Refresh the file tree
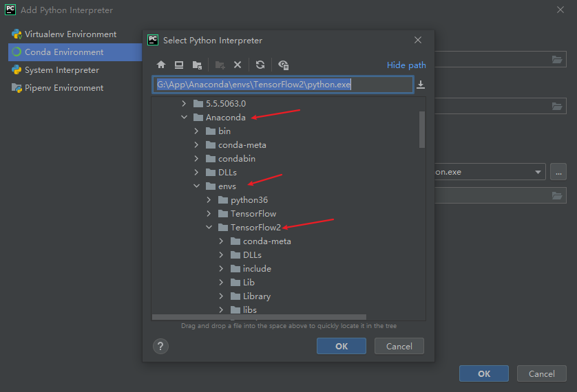Viewport: 577px width, 392px height. (x=260, y=65)
